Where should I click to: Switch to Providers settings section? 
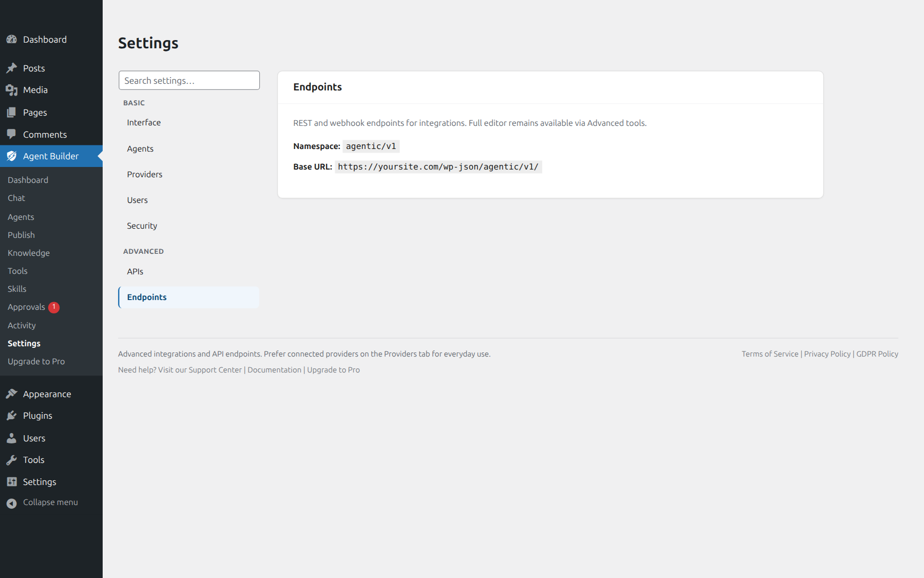click(x=189, y=174)
